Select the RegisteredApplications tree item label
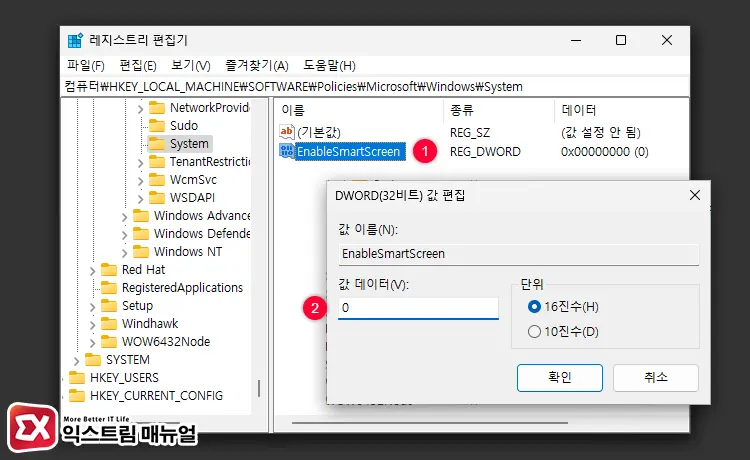This screenshot has height=460, width=750. coord(182,288)
